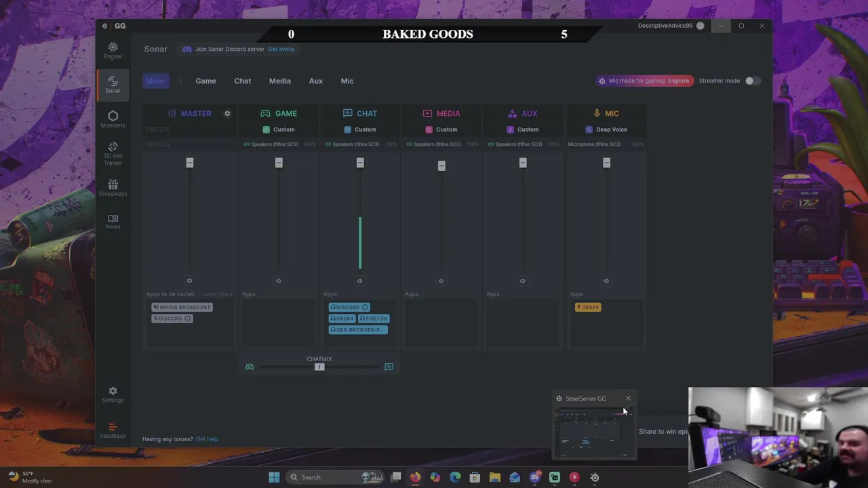The image size is (868, 488).
Task: Select the NVIDIA BROADCAST app chip under Master
Action: point(182,307)
